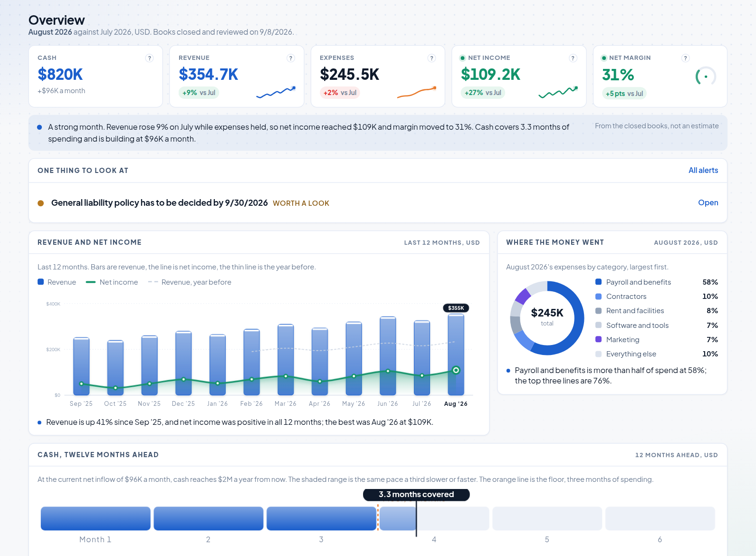Select the third month cash coverage bar

coord(321,518)
